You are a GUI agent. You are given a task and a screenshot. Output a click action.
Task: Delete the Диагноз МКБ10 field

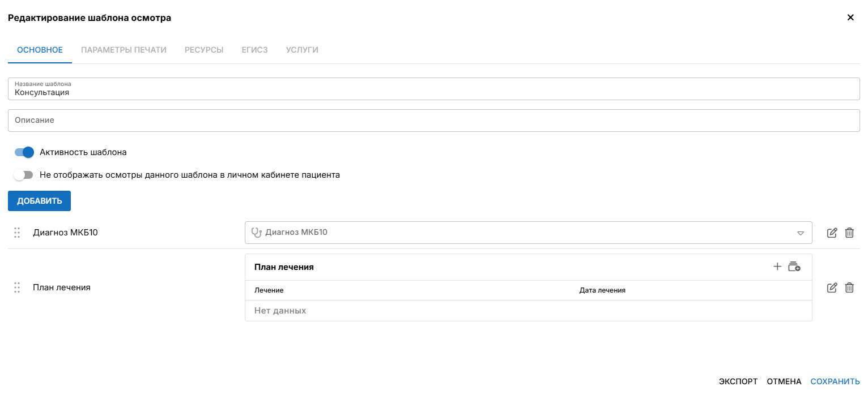point(849,233)
